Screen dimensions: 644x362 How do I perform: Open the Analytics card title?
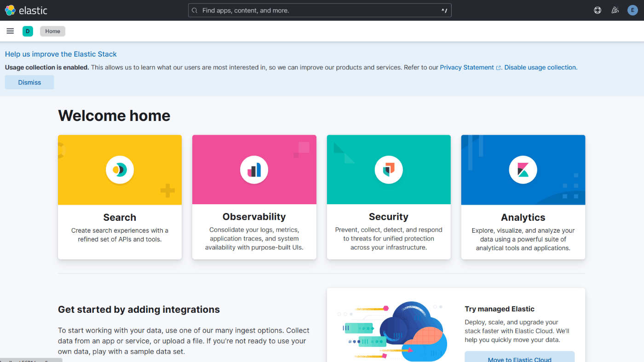[x=523, y=217]
